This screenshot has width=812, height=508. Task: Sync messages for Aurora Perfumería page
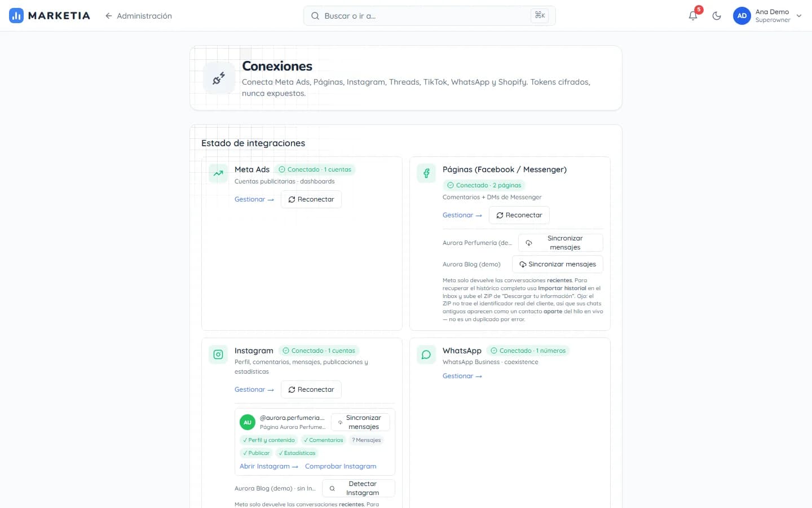(561, 243)
